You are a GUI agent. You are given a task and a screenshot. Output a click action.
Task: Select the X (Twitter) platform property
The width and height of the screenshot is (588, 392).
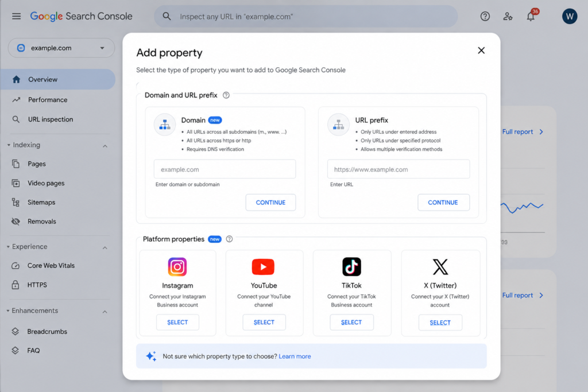point(440,323)
